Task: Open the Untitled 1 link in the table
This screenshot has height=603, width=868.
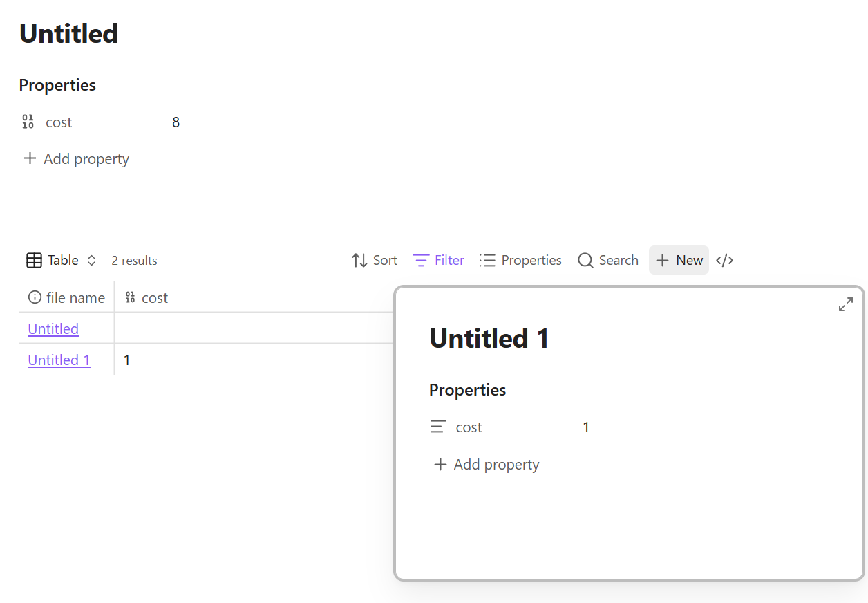Action: pyautogui.click(x=59, y=360)
